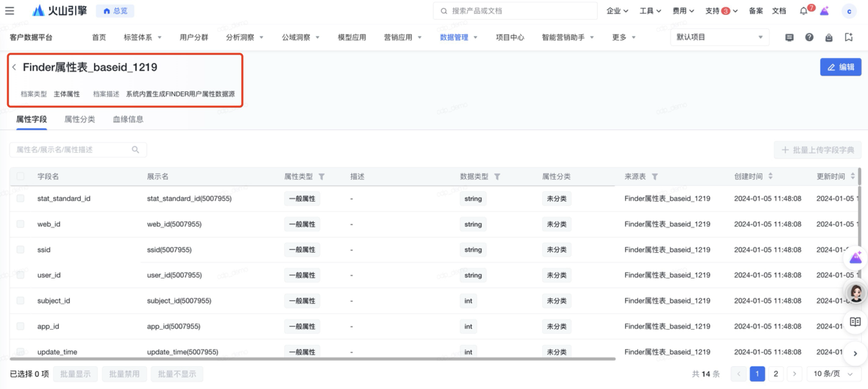Click the notification bell icon
Screen dimensions: 868x389
[803, 11]
